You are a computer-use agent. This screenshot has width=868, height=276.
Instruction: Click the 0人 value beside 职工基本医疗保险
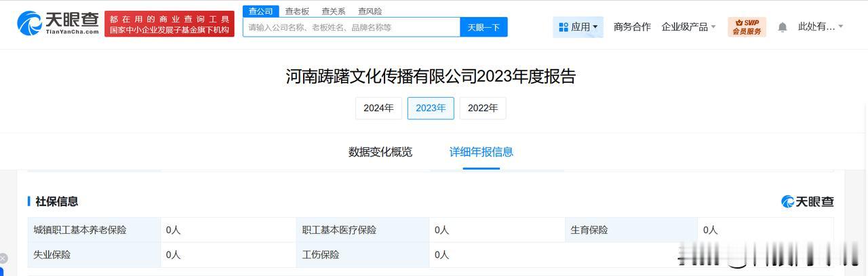(442, 230)
